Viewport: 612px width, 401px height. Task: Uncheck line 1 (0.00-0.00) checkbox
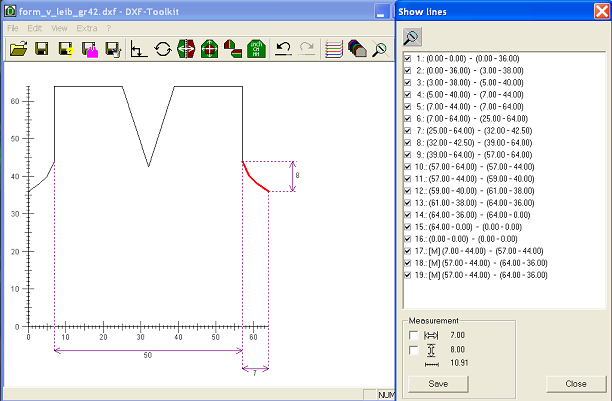[407, 59]
